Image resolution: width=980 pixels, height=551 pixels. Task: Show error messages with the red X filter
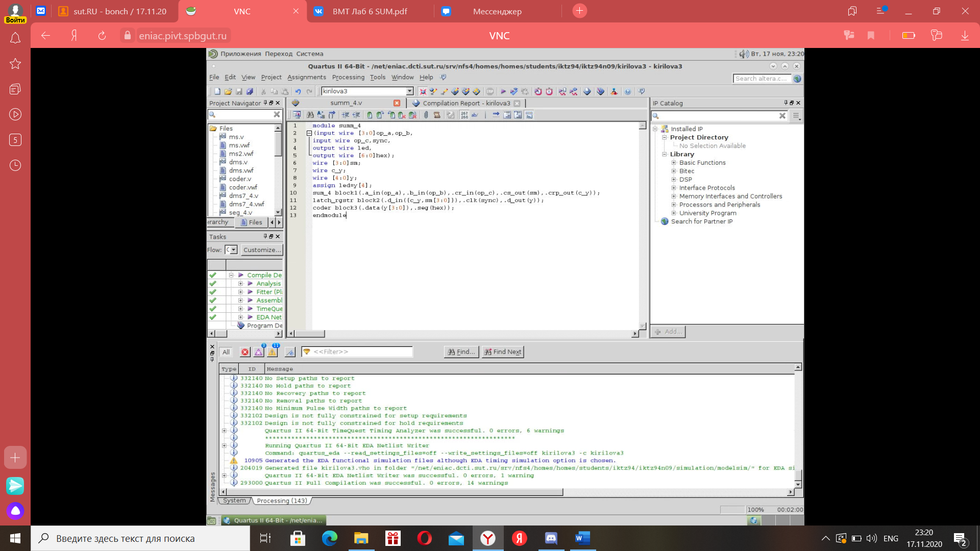[245, 352]
